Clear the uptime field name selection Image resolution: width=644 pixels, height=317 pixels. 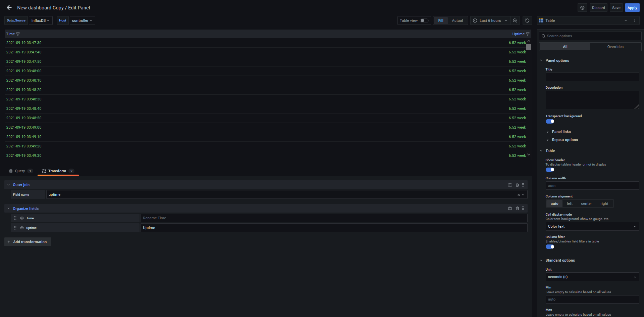pos(519,195)
